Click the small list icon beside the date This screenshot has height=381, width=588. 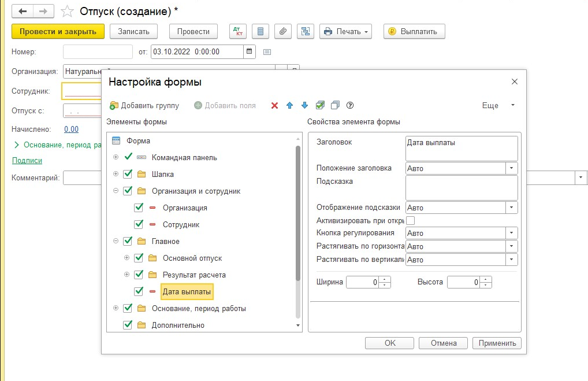pos(267,52)
